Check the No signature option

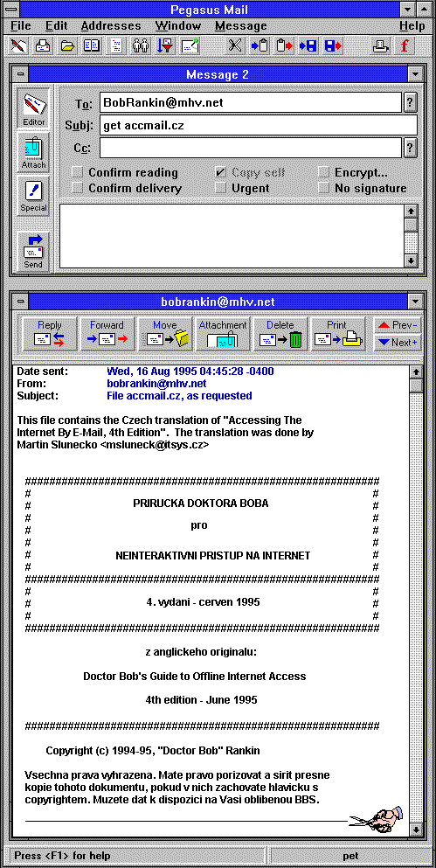tap(324, 188)
